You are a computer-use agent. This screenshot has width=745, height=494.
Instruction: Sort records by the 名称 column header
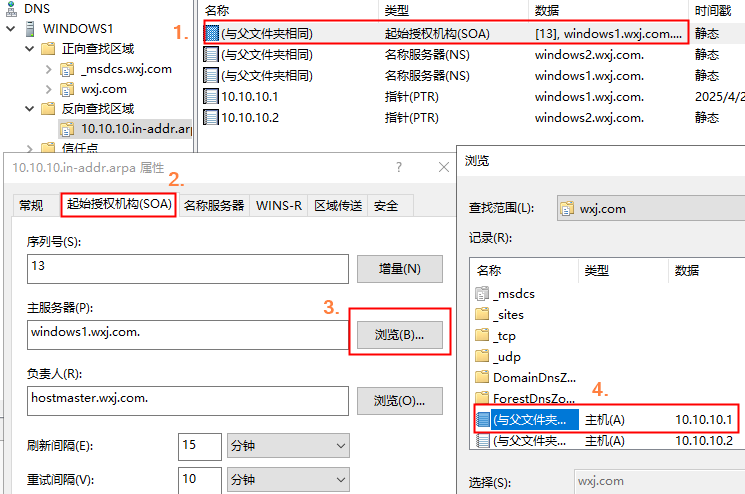(289, 10)
